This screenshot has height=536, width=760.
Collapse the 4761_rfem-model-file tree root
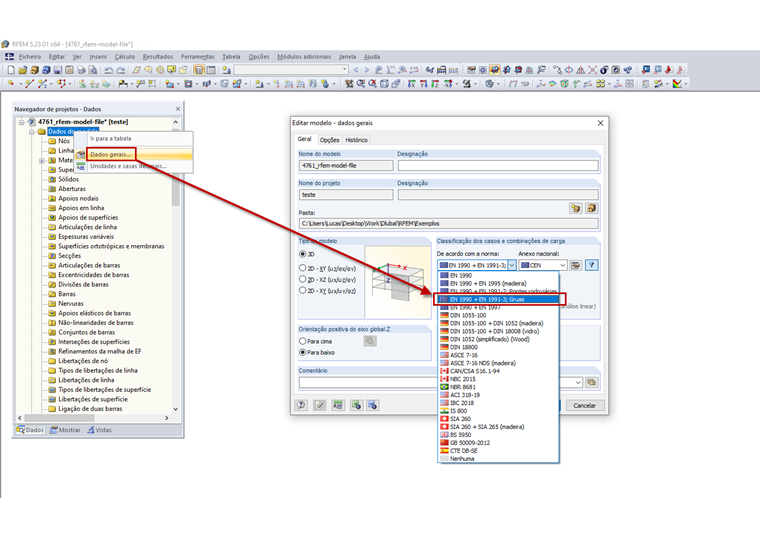tap(21, 122)
